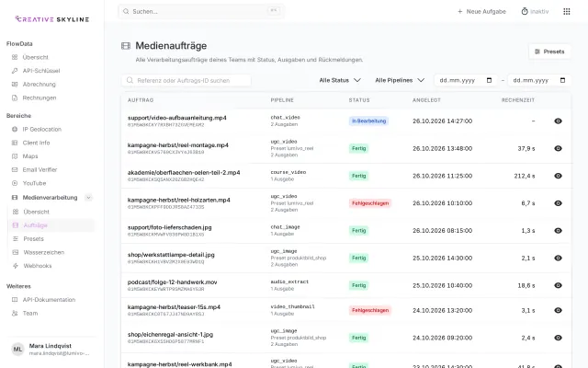View kampagne-herbst/reel-montage.mp4 via eye icon
The width and height of the screenshot is (588, 368).
[x=558, y=148]
